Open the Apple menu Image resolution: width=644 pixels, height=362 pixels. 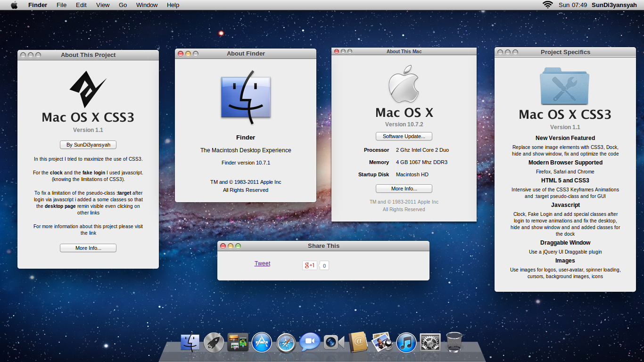pos(14,5)
